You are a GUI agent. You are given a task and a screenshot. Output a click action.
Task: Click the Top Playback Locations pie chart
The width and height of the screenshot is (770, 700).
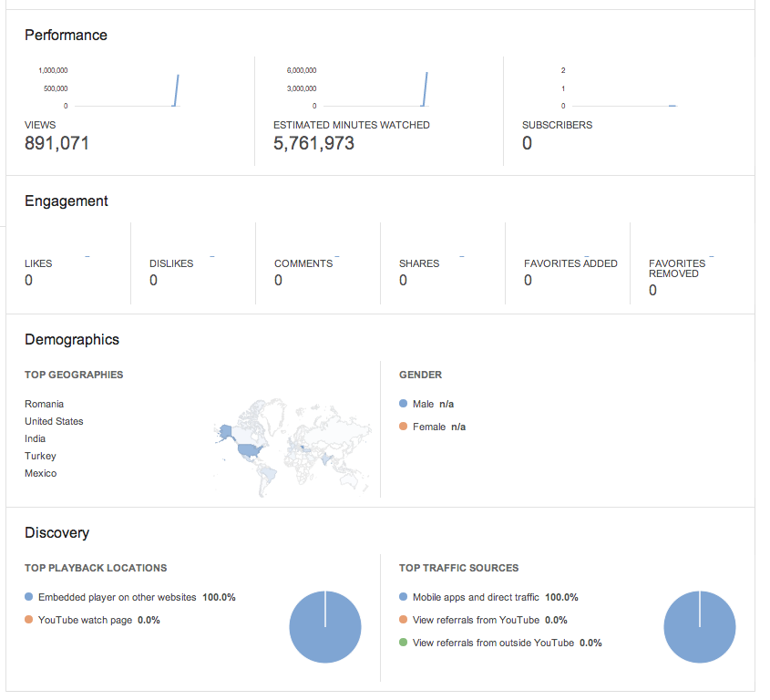pyautogui.click(x=325, y=627)
